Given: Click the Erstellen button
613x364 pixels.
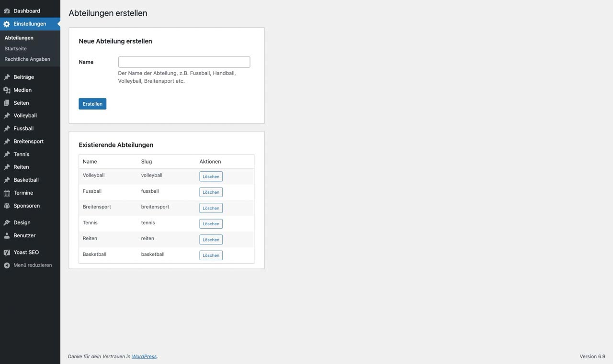Looking at the screenshot, I should point(92,104).
